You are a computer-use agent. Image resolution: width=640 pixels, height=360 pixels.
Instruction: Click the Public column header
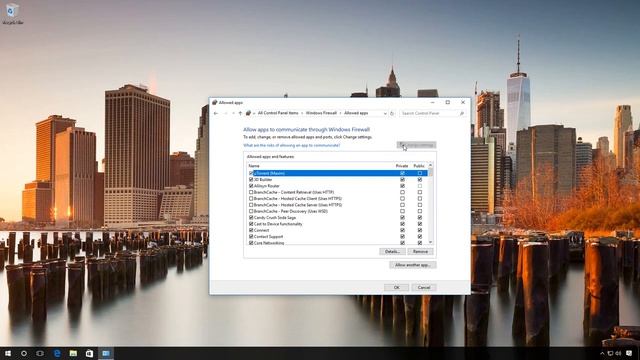(x=419, y=166)
